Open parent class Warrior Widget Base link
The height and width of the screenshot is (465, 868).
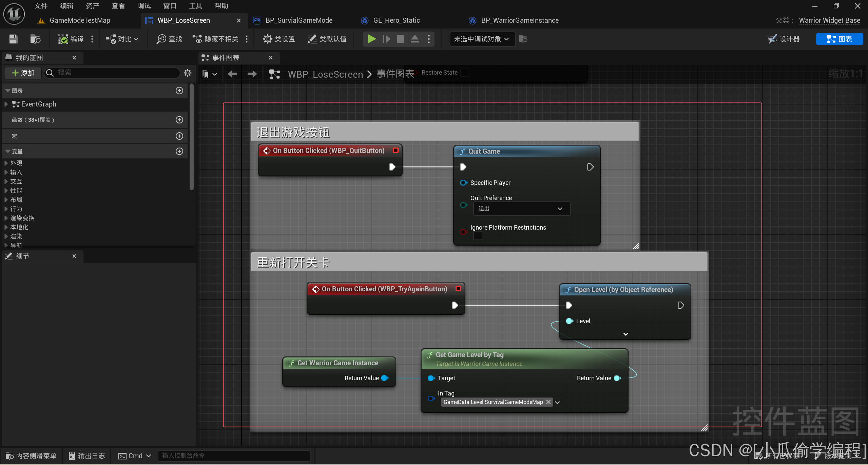(x=829, y=20)
